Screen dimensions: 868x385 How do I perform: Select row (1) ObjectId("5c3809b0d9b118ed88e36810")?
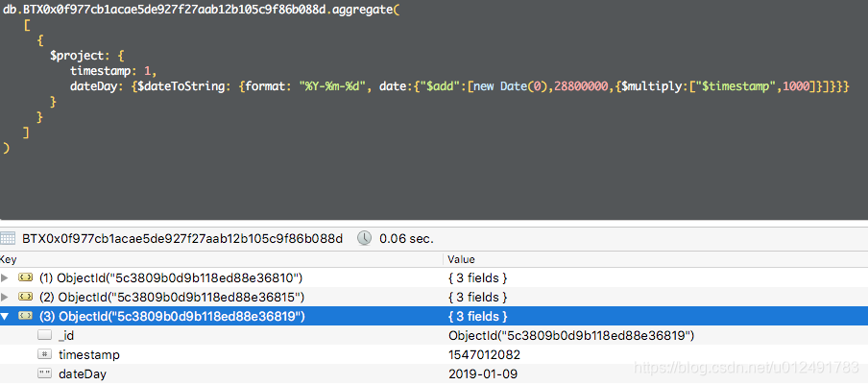coord(434,277)
